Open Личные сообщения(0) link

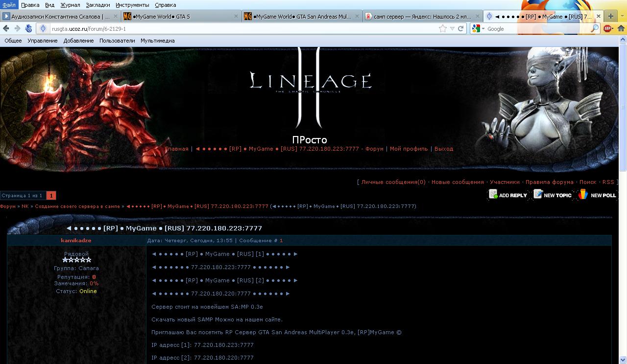(393, 182)
